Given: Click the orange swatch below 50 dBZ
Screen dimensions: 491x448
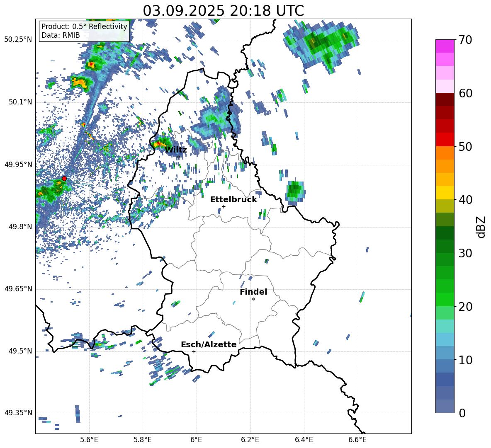Looking at the screenshot, I should tap(445, 153).
